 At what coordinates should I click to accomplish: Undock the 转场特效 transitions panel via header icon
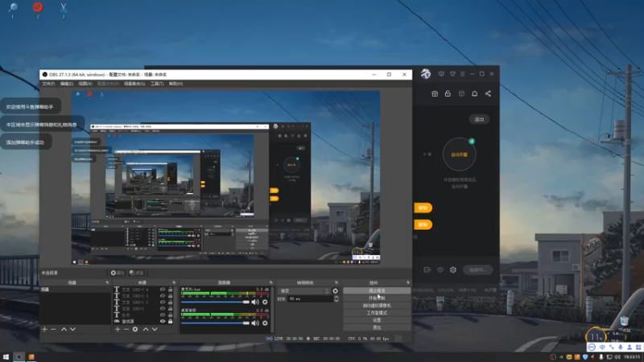[336, 282]
